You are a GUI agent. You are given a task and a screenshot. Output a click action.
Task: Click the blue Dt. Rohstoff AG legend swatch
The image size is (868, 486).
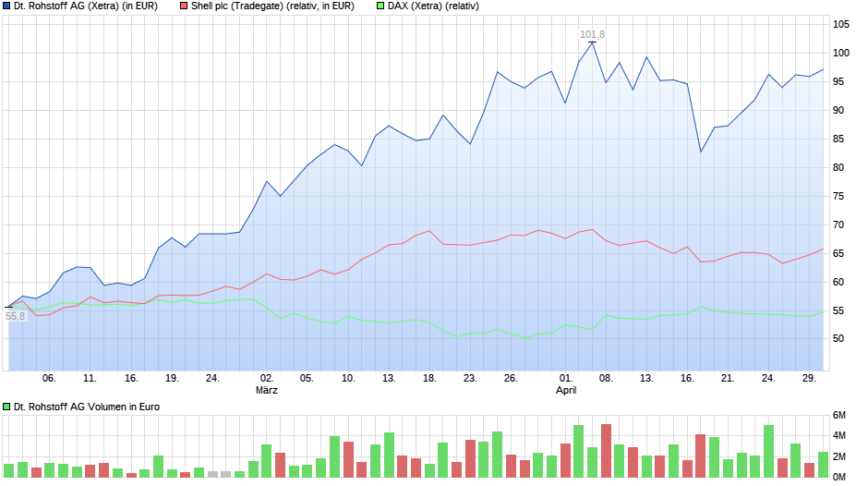click(6, 6)
